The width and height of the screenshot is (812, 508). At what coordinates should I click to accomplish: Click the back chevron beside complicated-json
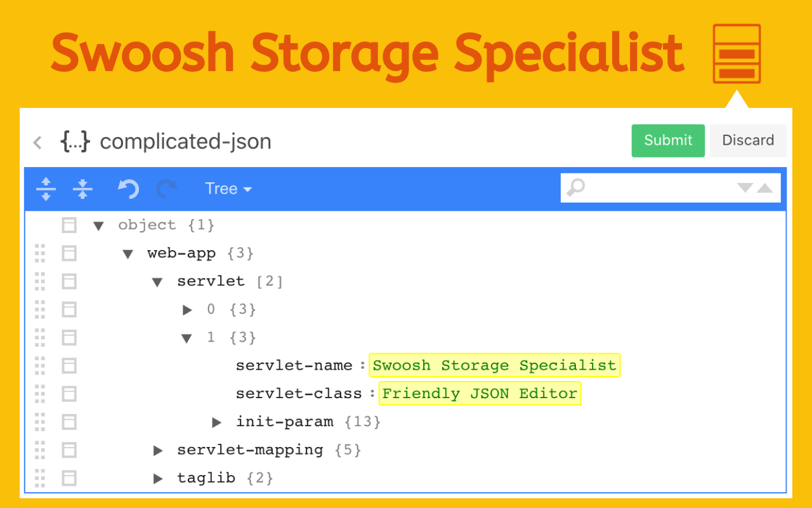tap(37, 142)
